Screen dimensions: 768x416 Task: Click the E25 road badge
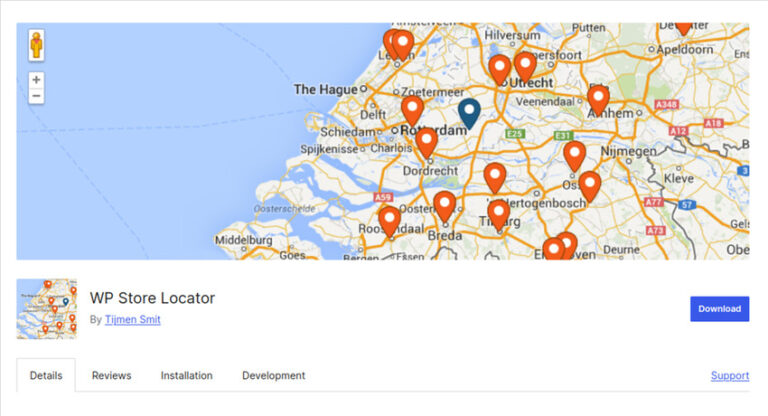point(515,134)
